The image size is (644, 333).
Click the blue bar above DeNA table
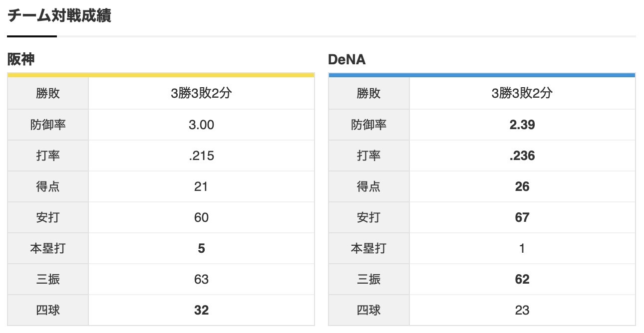[x=482, y=75]
